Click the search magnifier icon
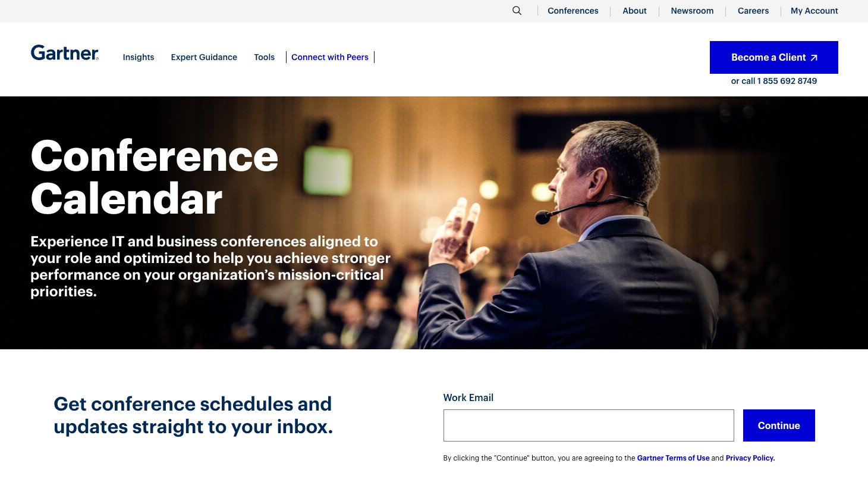This screenshot has height=504, width=868. (x=517, y=11)
